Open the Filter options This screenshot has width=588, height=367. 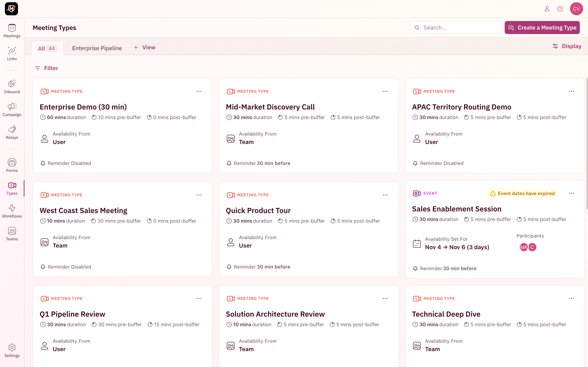pyautogui.click(x=47, y=68)
